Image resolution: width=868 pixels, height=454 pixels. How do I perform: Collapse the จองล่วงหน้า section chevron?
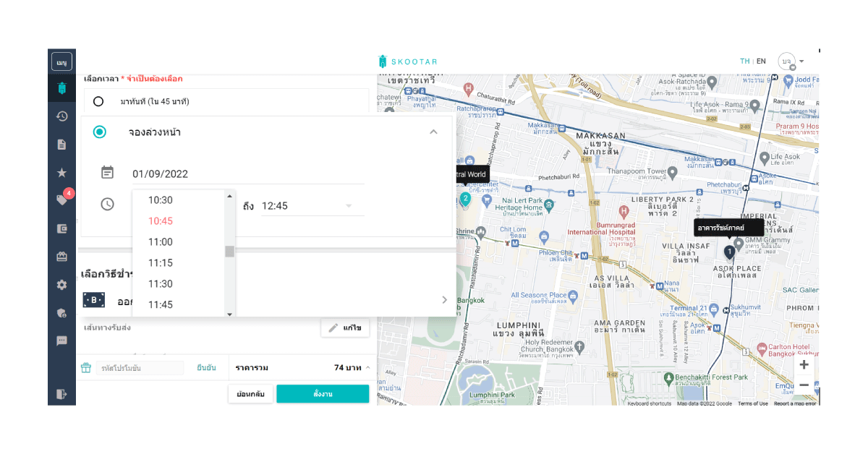coord(433,132)
